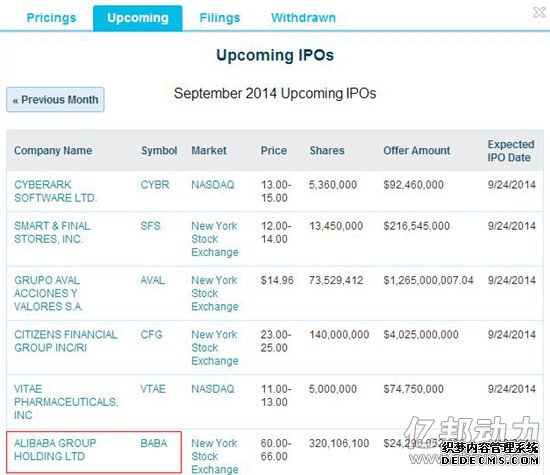Open the Alibaba Group Holding Ltd link
Viewport: 550px width, 475px height.
(55, 450)
